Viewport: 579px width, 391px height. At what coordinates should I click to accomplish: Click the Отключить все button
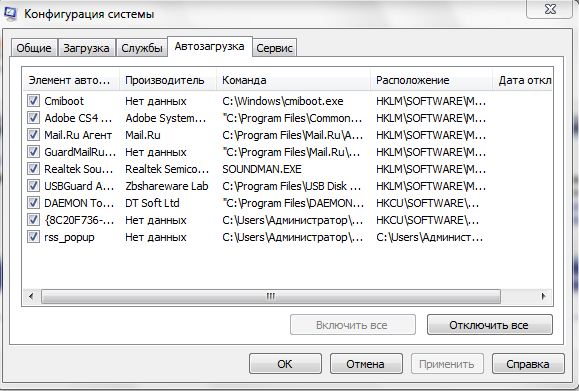tap(490, 325)
